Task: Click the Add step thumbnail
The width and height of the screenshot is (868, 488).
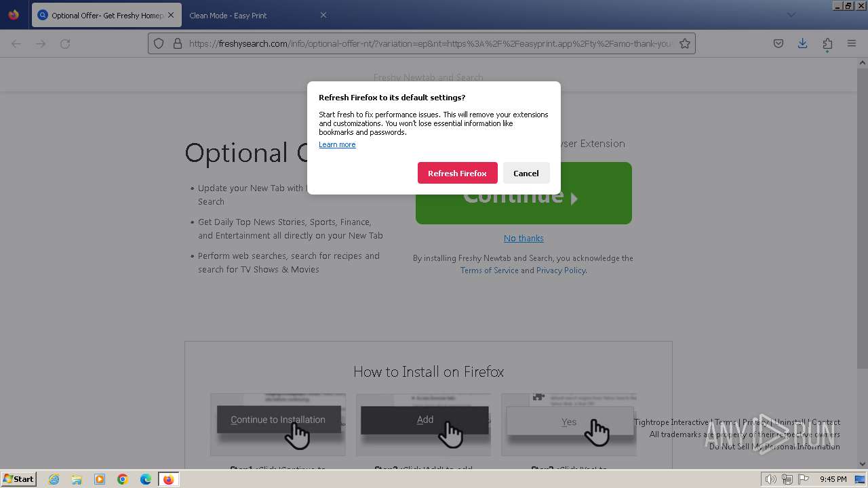Action: click(423, 424)
